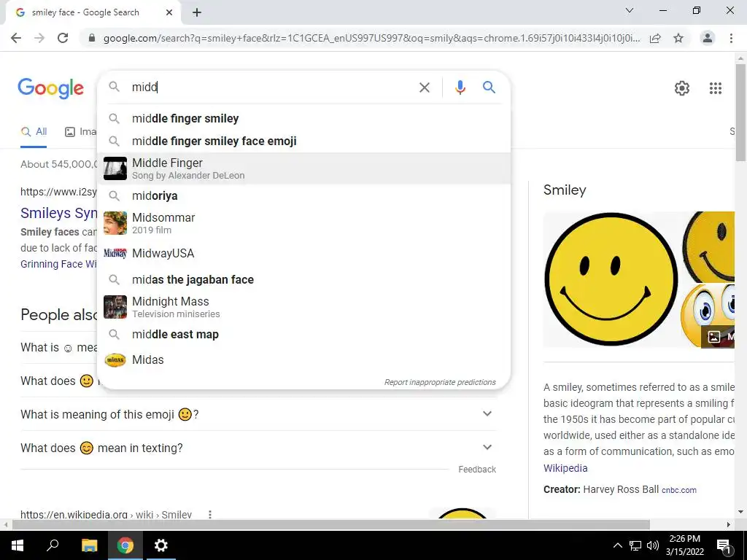Open 'Grinning Face Wi' sitelink

click(58, 264)
